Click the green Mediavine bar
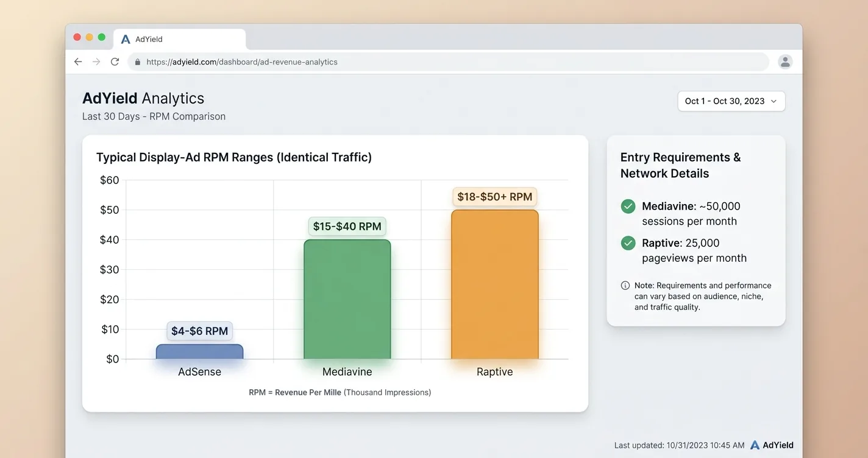The image size is (868, 458). [x=347, y=299]
